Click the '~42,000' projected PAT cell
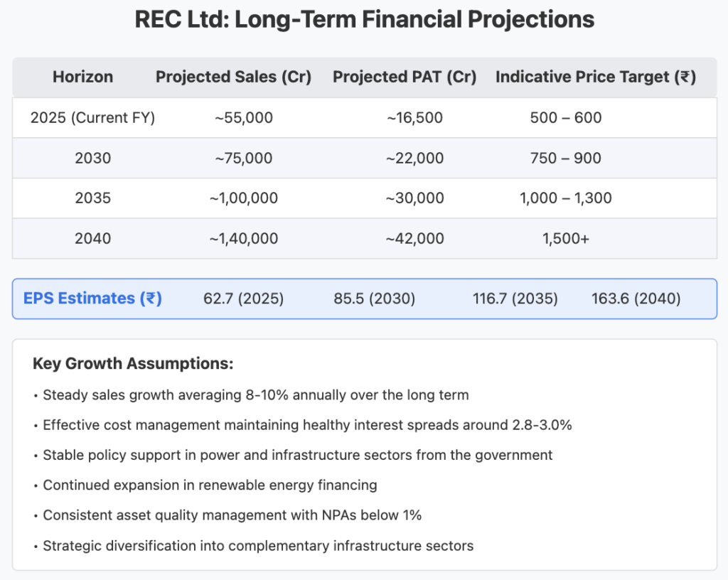The height and width of the screenshot is (580, 728). point(414,239)
